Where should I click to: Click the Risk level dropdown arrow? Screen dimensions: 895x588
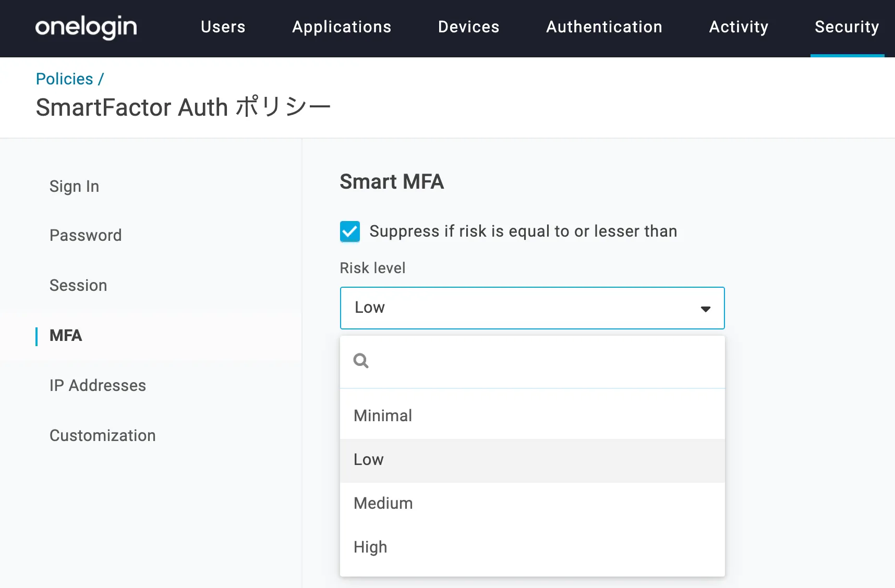[705, 309]
